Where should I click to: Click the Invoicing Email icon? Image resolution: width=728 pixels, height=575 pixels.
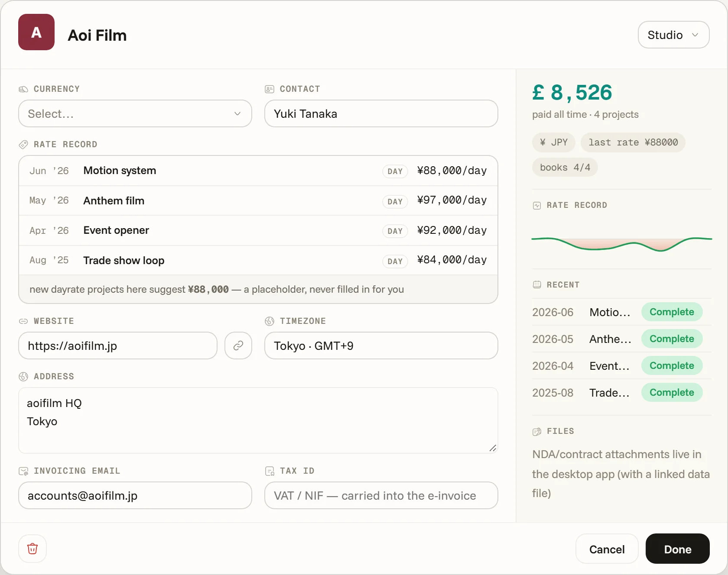click(x=23, y=471)
